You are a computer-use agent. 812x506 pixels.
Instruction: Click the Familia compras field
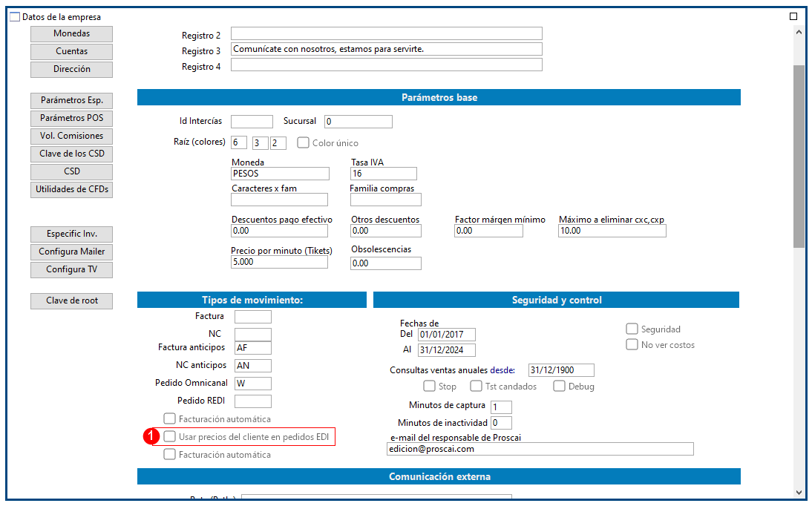[386, 200]
